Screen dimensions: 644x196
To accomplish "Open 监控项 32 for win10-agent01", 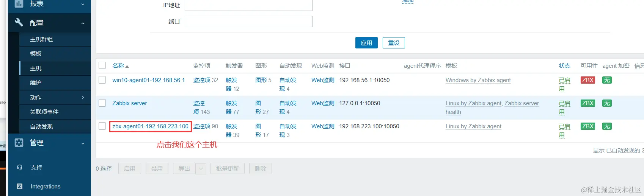I will click(x=202, y=80).
